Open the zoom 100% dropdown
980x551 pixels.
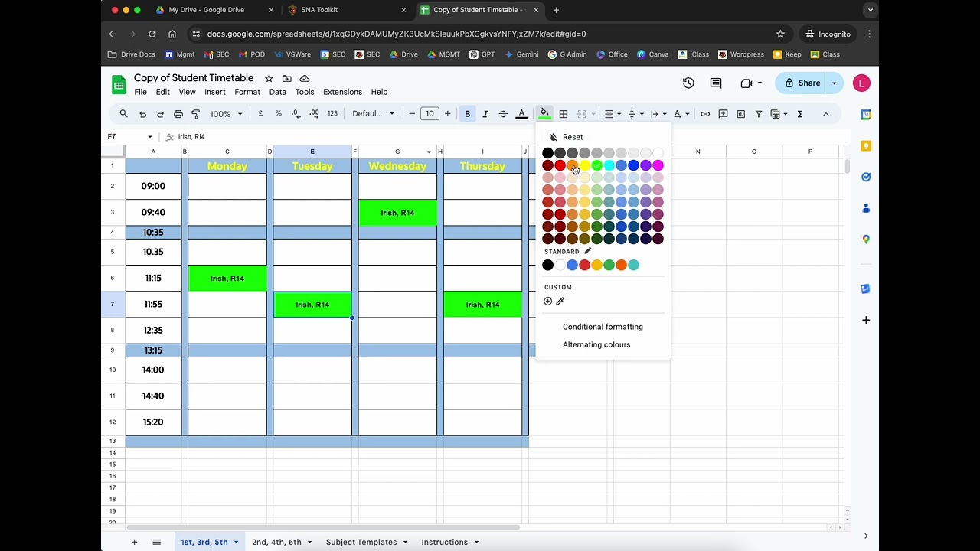pyautogui.click(x=226, y=114)
